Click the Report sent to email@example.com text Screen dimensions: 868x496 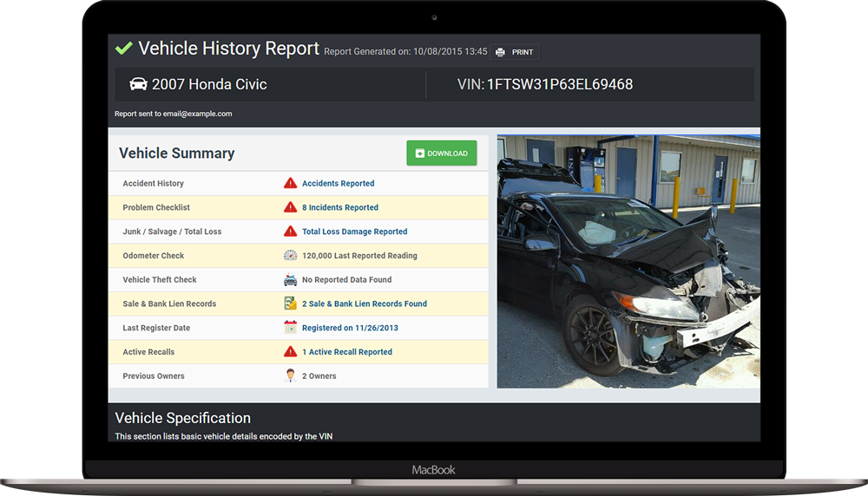pos(174,114)
